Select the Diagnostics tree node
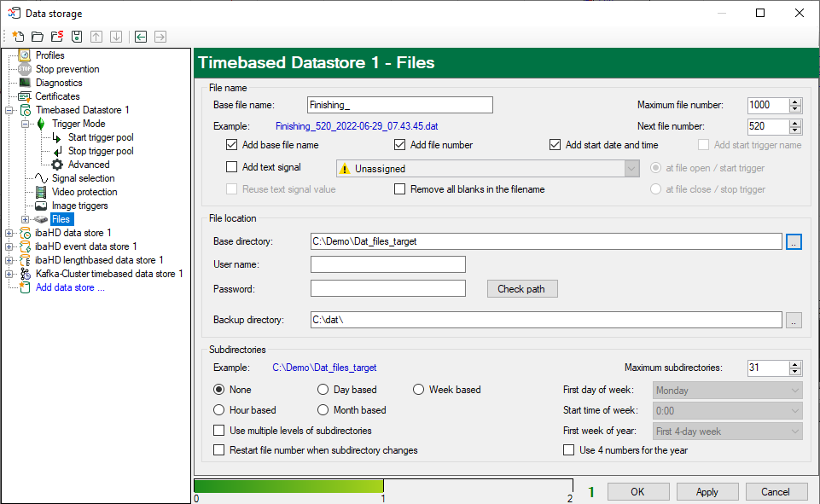Screen dimensions: 820x504 (58, 83)
